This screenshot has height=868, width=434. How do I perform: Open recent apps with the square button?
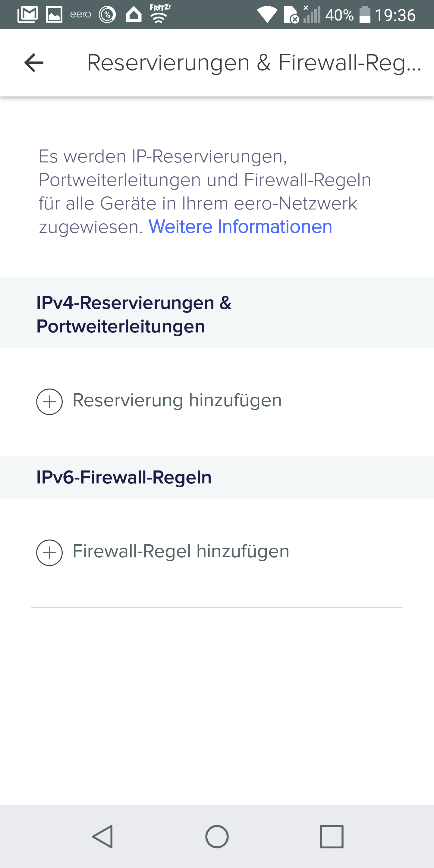(332, 836)
